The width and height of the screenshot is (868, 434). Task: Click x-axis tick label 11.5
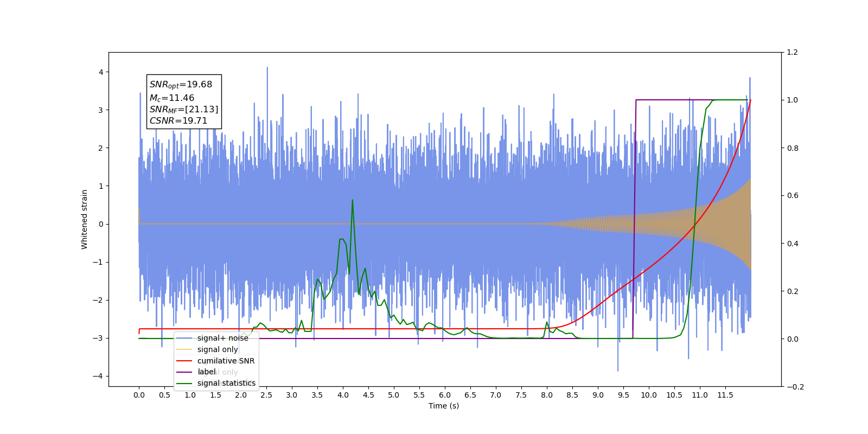pyautogui.click(x=725, y=395)
